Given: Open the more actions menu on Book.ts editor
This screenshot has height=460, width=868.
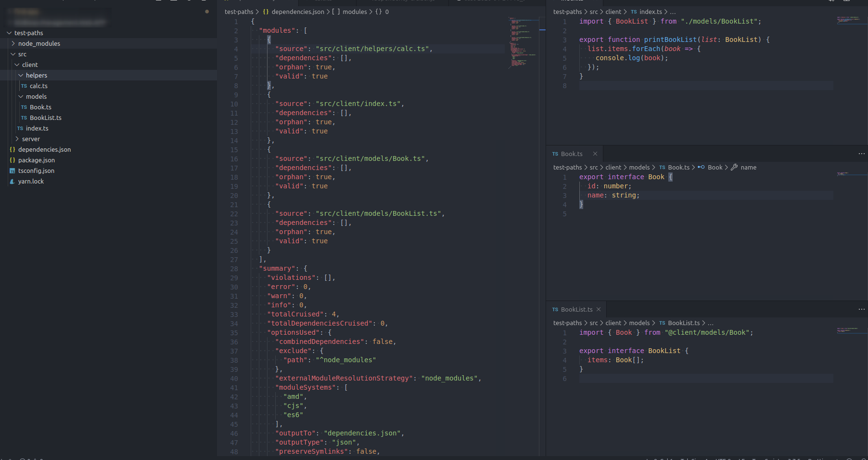Looking at the screenshot, I should 861,154.
